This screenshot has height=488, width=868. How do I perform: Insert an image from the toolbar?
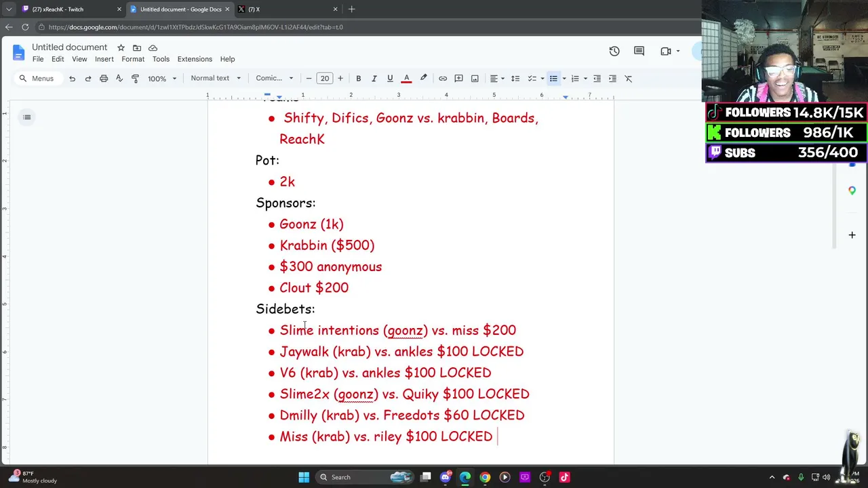475,79
